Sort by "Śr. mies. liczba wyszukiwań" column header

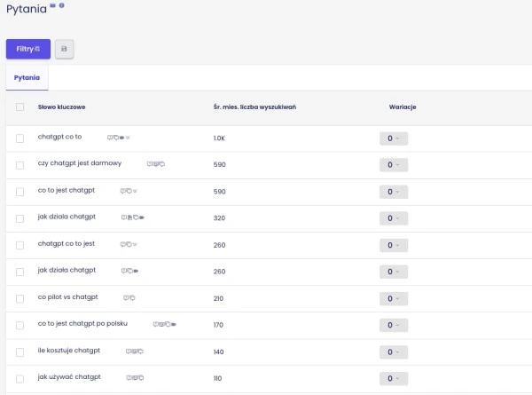pos(254,107)
